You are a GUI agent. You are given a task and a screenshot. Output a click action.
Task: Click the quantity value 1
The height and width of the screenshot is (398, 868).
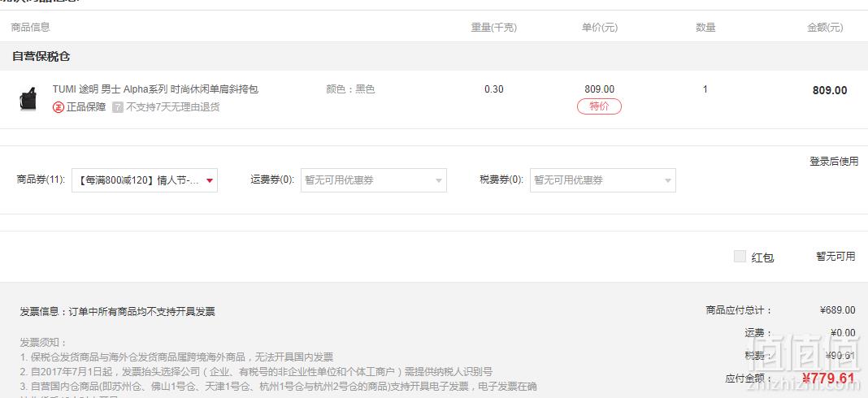click(x=705, y=89)
